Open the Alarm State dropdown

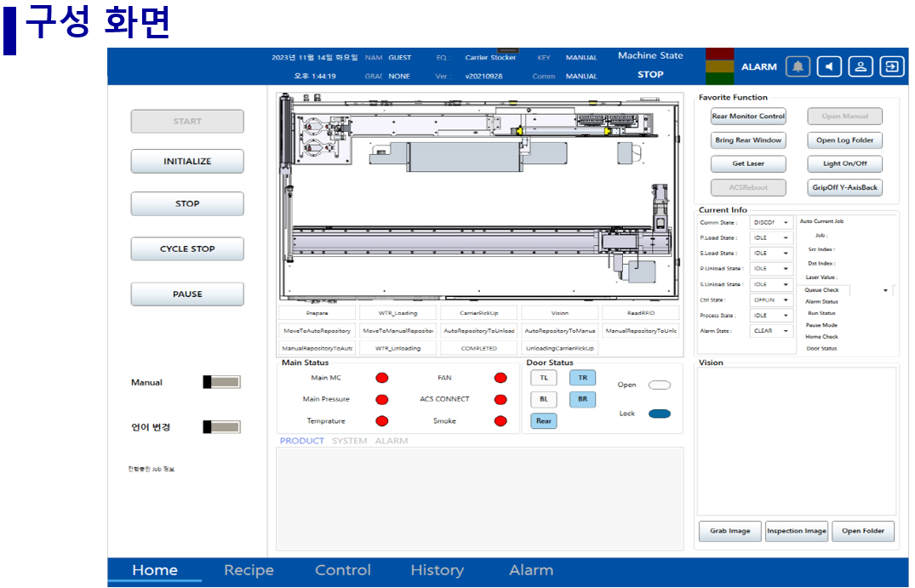(771, 332)
